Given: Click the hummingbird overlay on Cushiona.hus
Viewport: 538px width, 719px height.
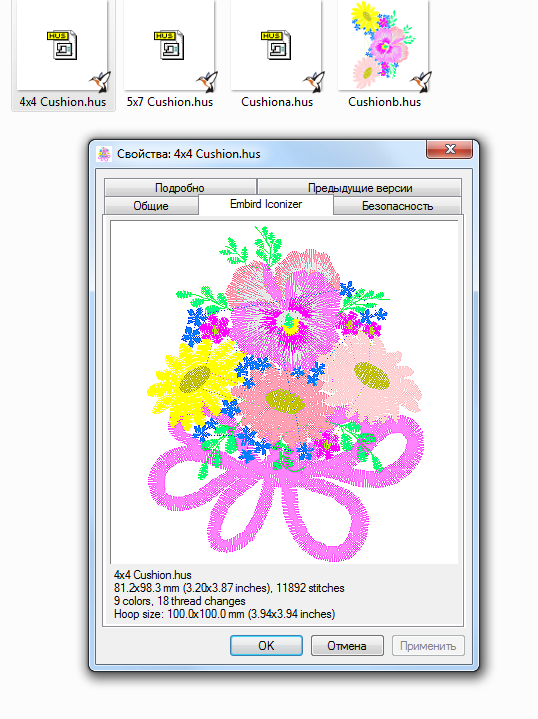Looking at the screenshot, I should tap(315, 81).
